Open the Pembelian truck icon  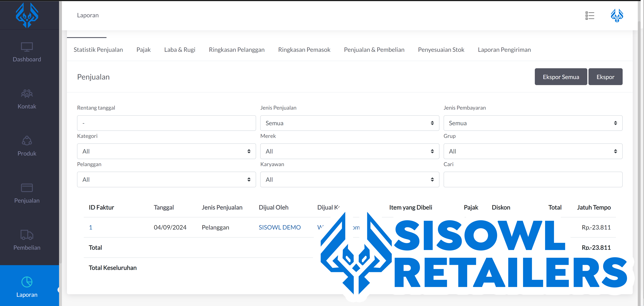(27, 235)
